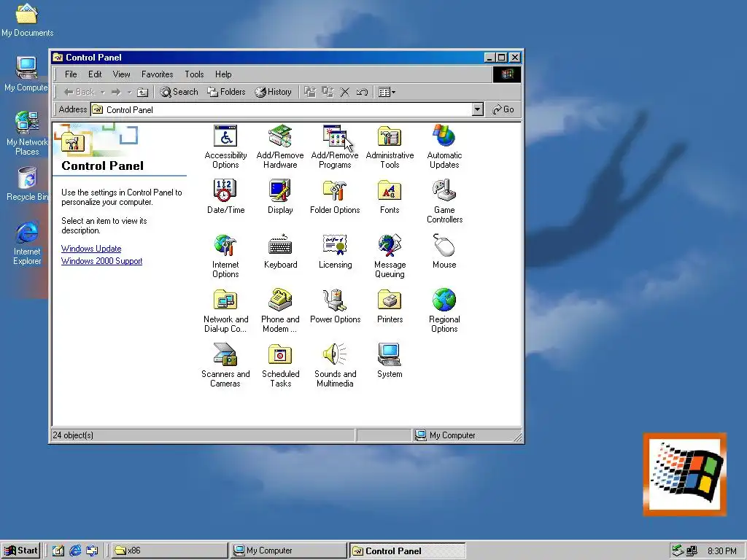Click the Up folder toolbar icon
Image resolution: width=747 pixels, height=560 pixels.
[142, 92]
